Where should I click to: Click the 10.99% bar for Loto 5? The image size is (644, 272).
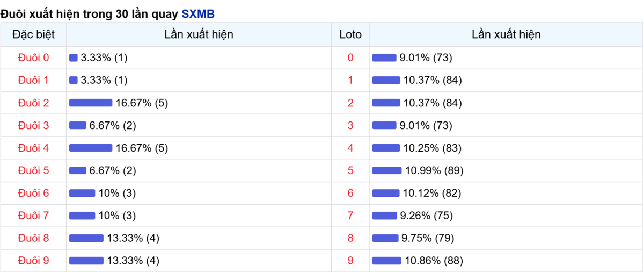pyautogui.click(x=387, y=170)
